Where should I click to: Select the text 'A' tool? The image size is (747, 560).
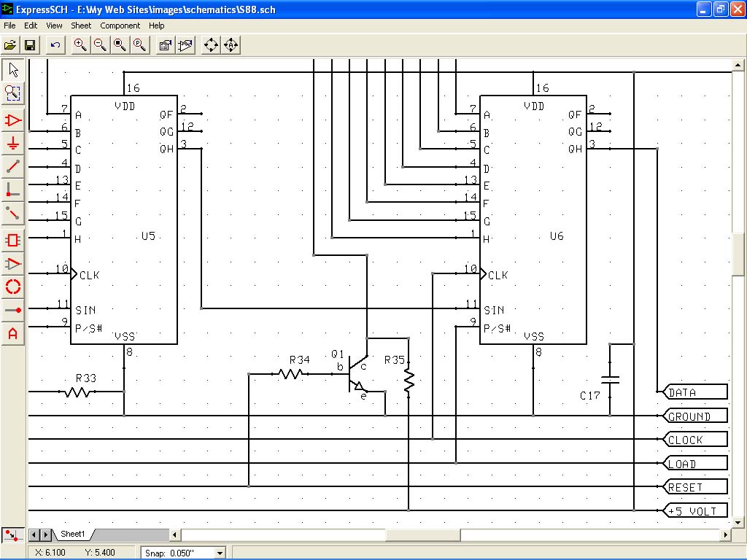pos(13,334)
